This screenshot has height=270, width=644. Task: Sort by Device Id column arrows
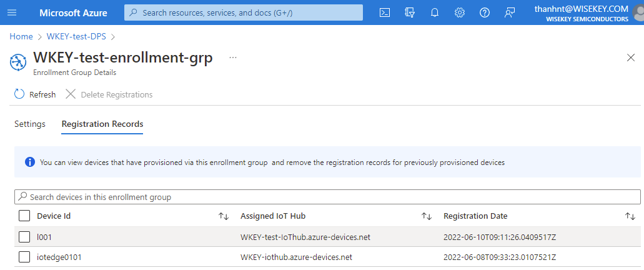[224, 216]
